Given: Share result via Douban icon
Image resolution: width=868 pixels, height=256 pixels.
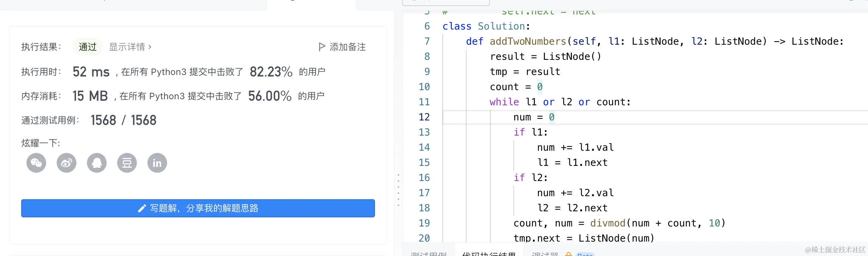Looking at the screenshot, I should 127,163.
